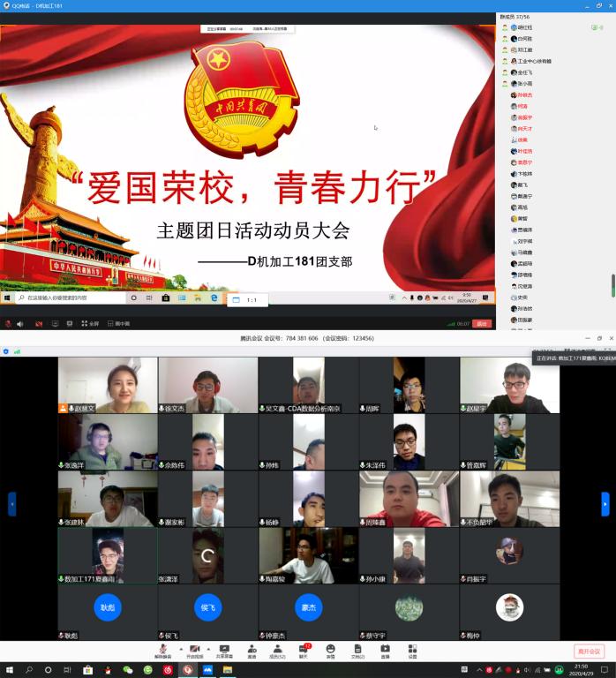
Task: Open the 直播 live stream option
Action: (385, 650)
